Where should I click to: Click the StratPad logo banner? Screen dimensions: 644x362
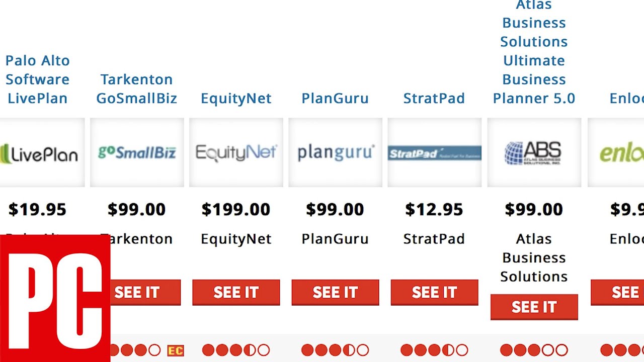tap(434, 152)
